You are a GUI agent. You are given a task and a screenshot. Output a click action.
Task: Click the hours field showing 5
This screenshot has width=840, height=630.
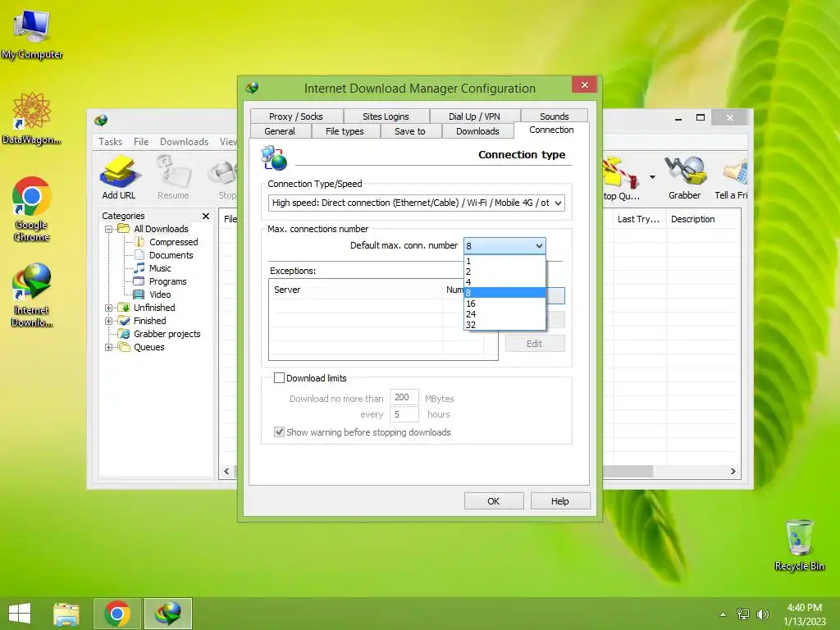pyautogui.click(x=404, y=414)
